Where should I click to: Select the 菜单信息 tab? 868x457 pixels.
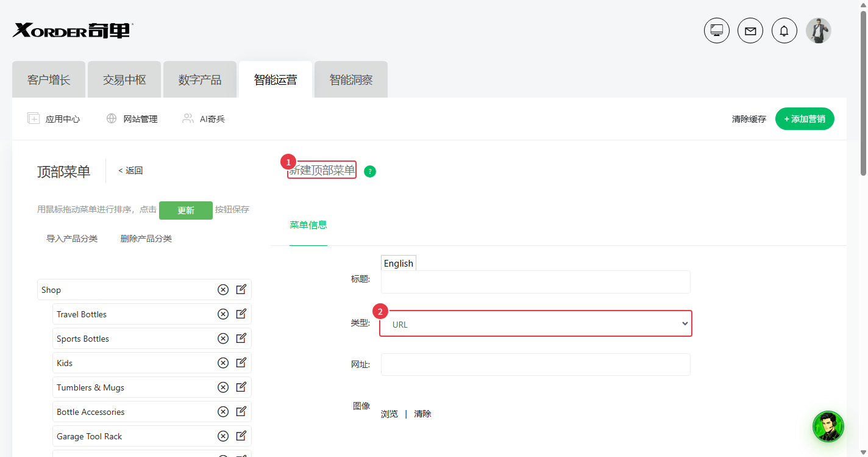[308, 225]
